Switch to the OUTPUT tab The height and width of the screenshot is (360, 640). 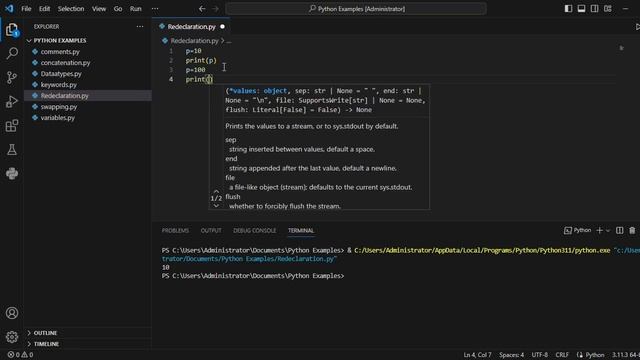point(211,231)
